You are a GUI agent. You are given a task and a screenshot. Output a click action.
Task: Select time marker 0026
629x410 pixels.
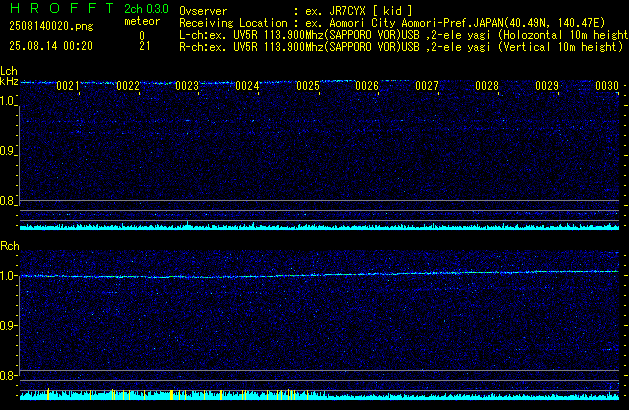tap(367, 86)
